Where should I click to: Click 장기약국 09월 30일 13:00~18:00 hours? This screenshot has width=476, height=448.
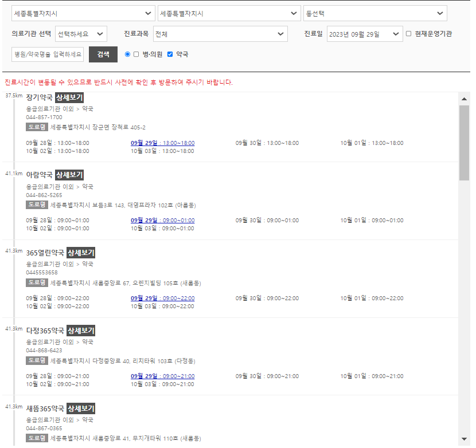(x=267, y=143)
